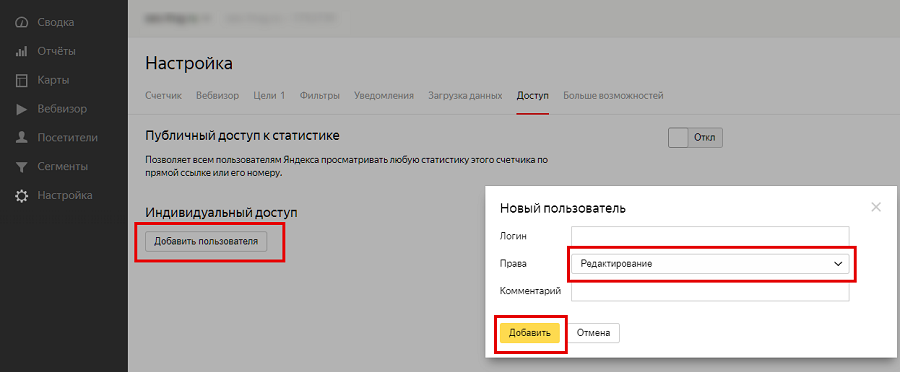Select the Карты layout icon
The height and width of the screenshot is (372, 900).
(21, 80)
